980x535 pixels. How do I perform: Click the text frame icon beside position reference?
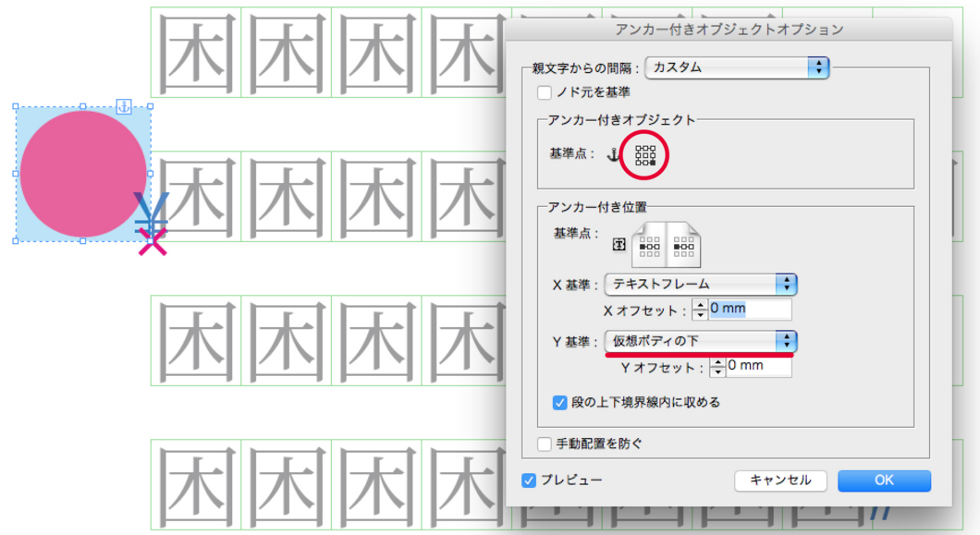click(619, 244)
